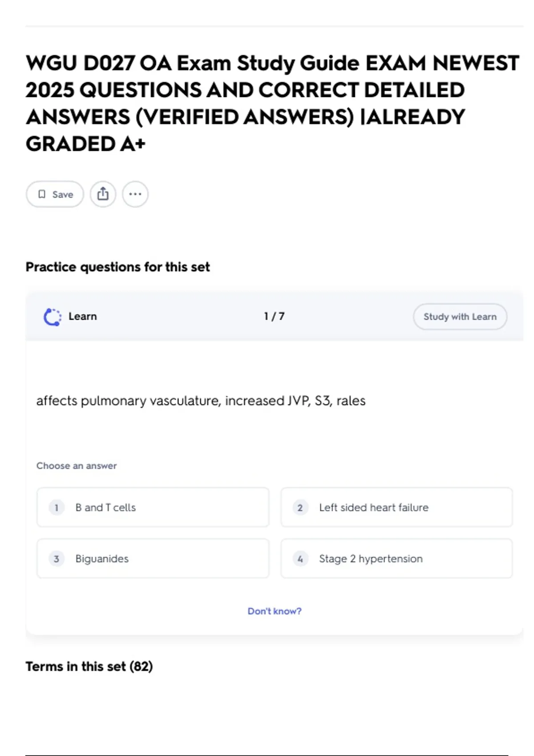Click the number 4 answer badge
534x756 pixels.
(x=300, y=559)
